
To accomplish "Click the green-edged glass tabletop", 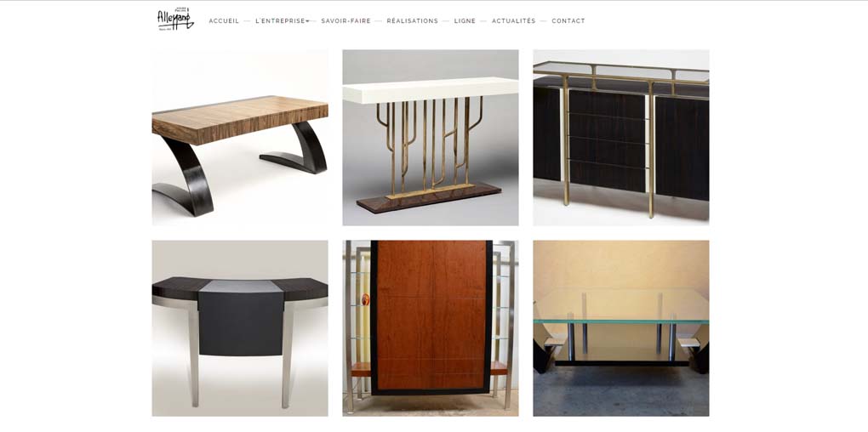I will point(621,306).
